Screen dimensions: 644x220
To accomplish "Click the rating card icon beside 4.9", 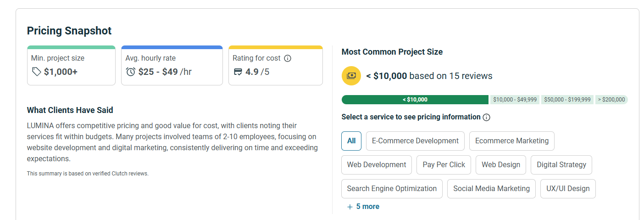I will (x=238, y=72).
